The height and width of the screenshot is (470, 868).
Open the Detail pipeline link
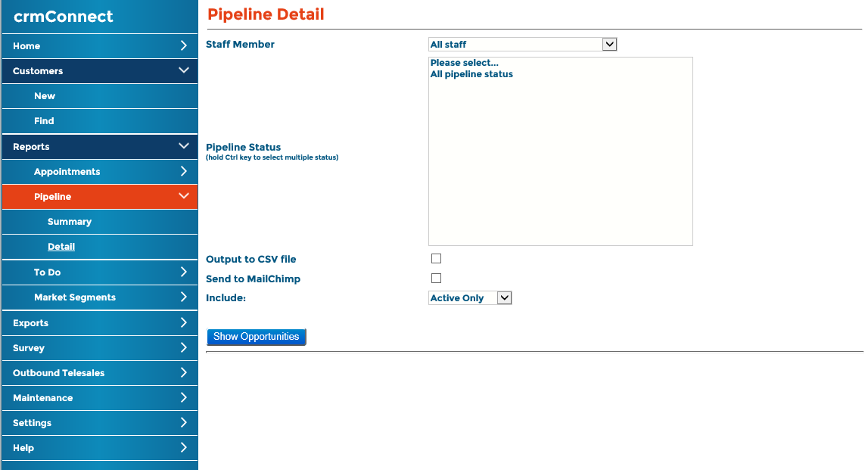tap(61, 247)
